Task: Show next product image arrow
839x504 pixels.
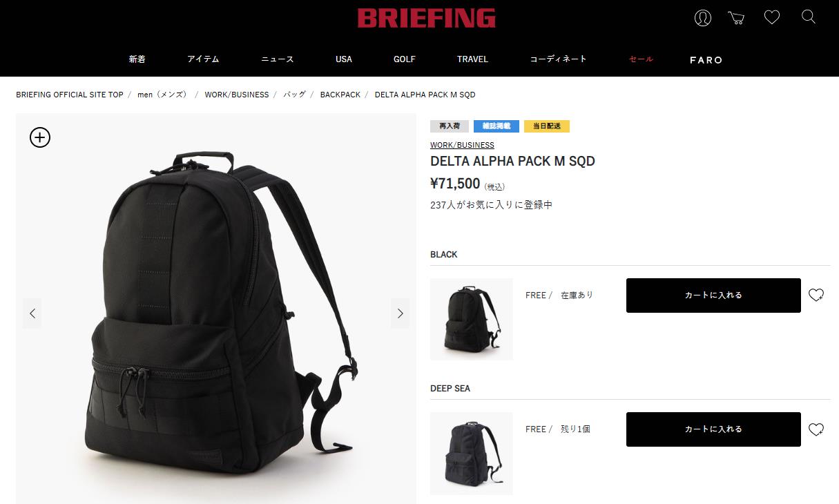Action: coord(400,313)
